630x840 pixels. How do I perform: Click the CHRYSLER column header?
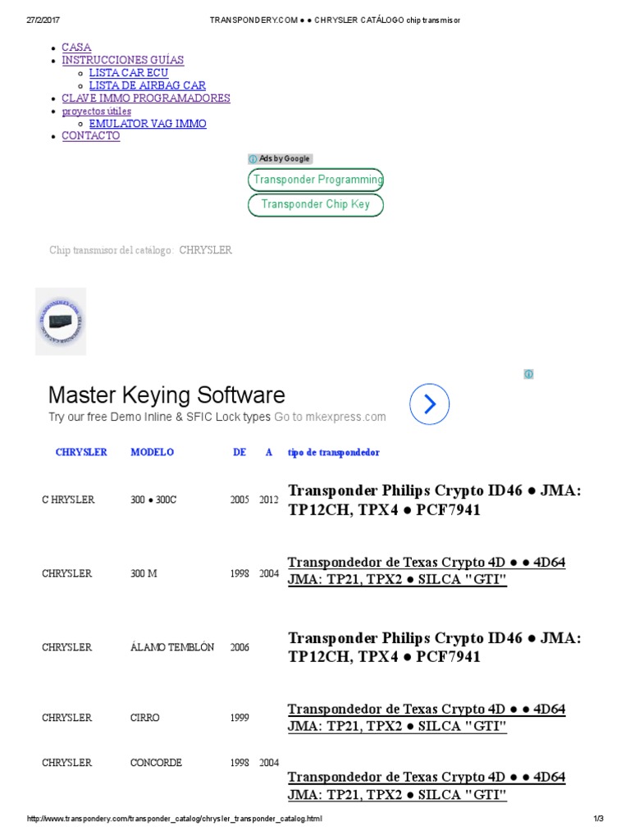(x=81, y=452)
